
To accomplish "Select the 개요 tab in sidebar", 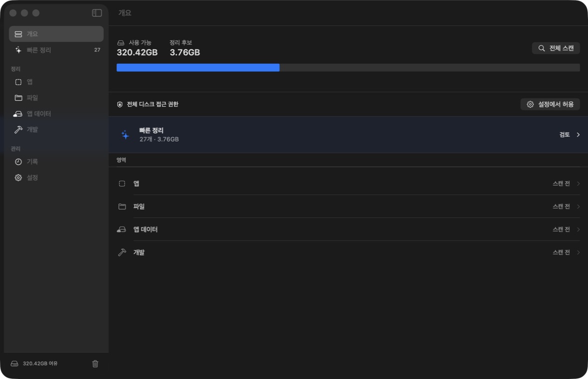I will tap(56, 34).
